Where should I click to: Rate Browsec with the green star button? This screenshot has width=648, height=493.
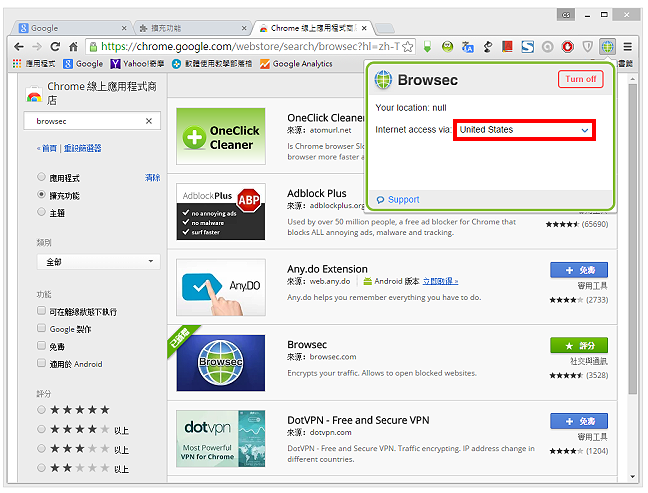coord(579,345)
